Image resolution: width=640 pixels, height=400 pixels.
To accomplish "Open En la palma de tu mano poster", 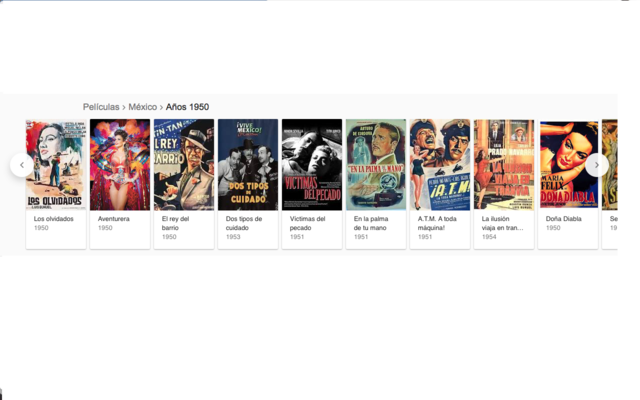I will click(x=376, y=165).
